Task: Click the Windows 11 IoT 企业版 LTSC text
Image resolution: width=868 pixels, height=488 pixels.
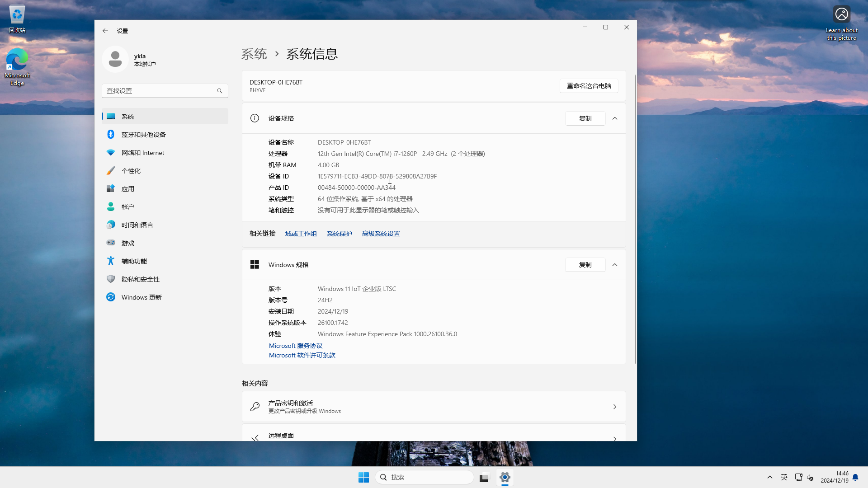Action: (357, 289)
